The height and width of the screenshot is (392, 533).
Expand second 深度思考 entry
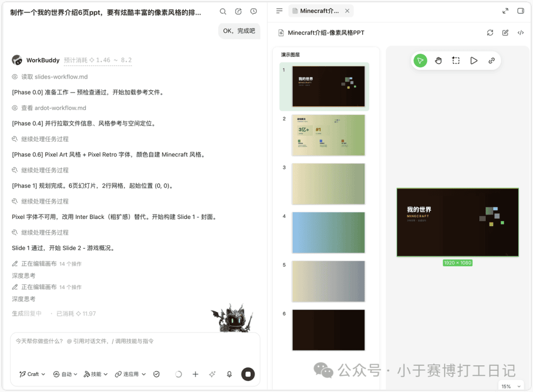24,299
